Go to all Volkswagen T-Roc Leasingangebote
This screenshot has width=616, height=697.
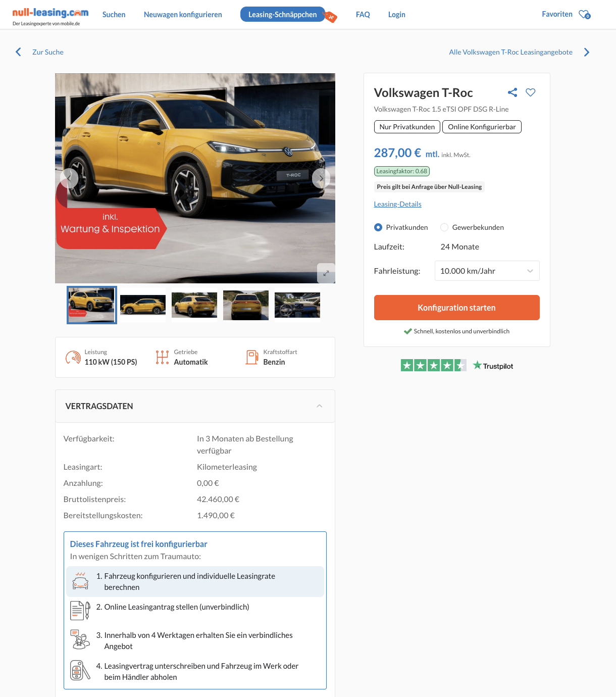pos(510,52)
